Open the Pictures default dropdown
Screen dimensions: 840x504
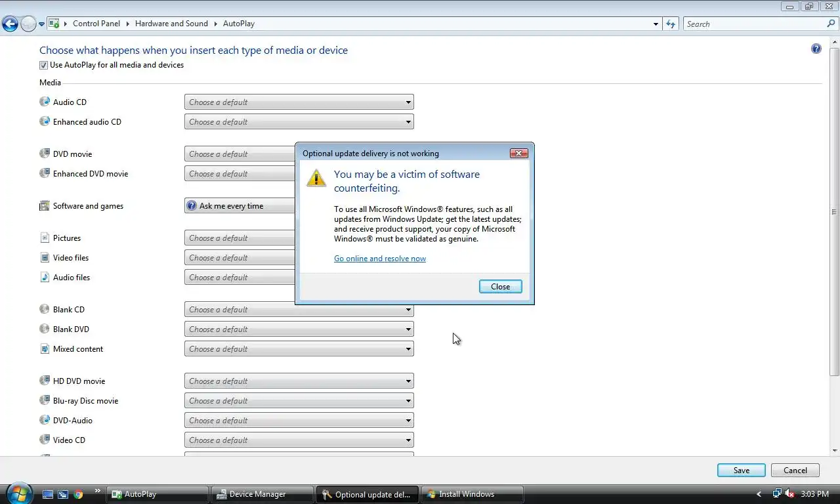click(240, 238)
